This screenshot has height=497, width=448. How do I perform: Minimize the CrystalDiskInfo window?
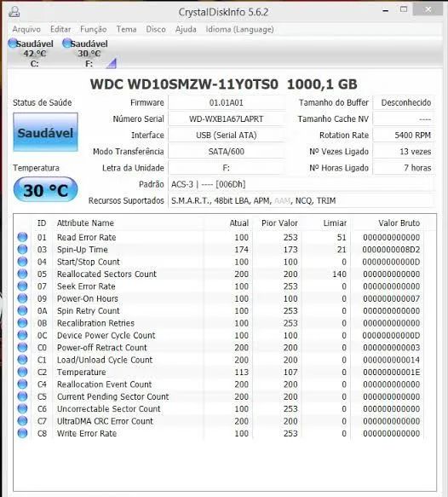(x=385, y=10)
